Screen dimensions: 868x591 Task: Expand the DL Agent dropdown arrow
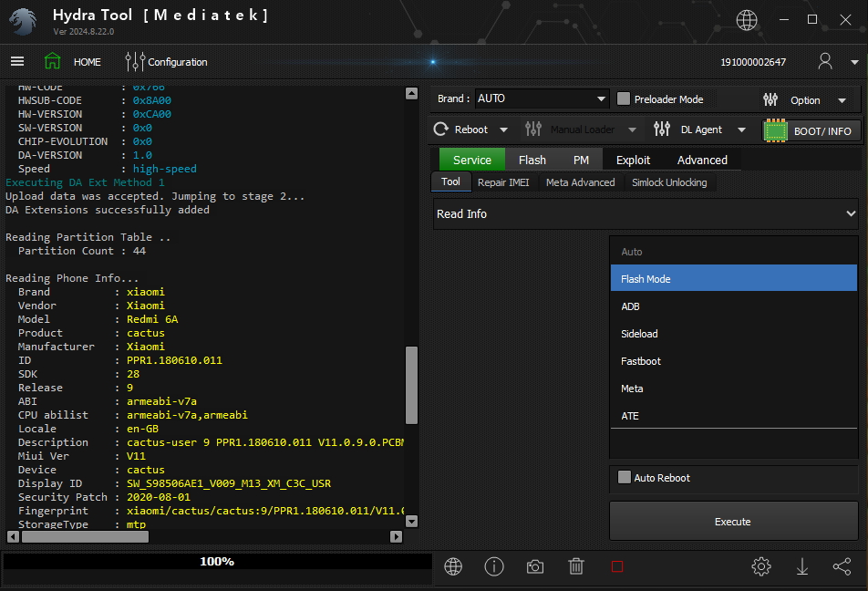tap(742, 130)
